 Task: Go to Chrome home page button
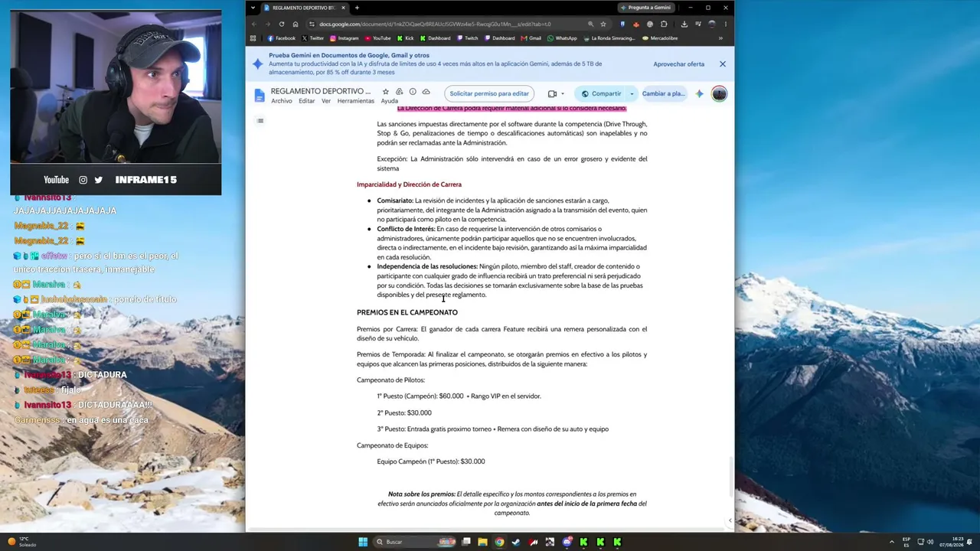coord(296,24)
